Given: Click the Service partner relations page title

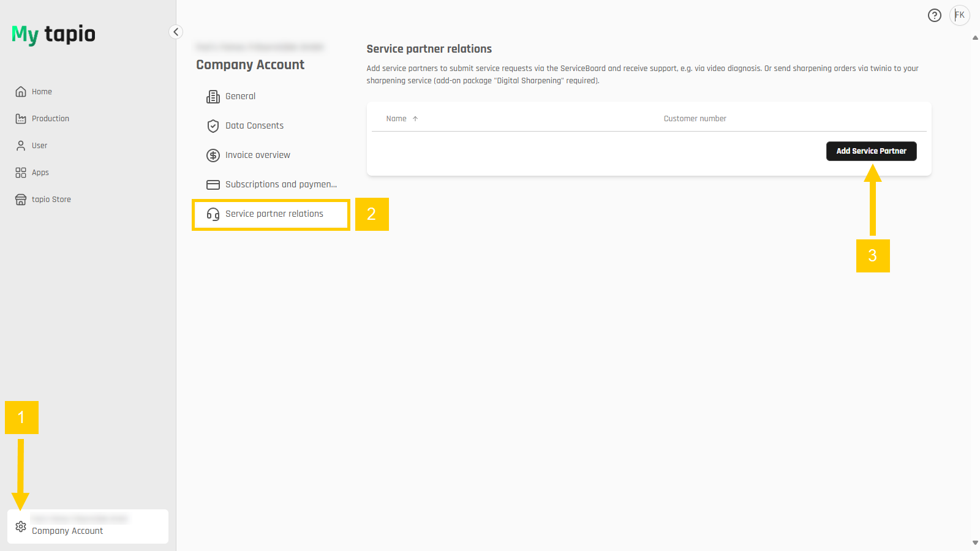Looking at the screenshot, I should pos(429,49).
